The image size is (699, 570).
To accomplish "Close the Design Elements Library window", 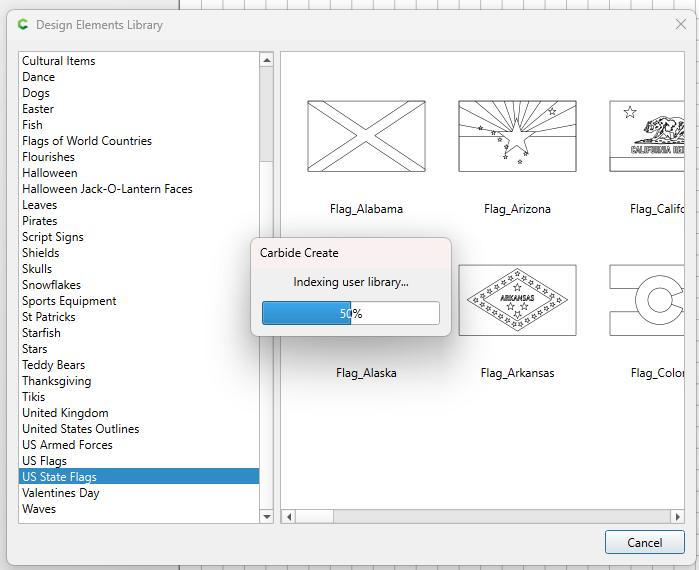I will 681,24.
